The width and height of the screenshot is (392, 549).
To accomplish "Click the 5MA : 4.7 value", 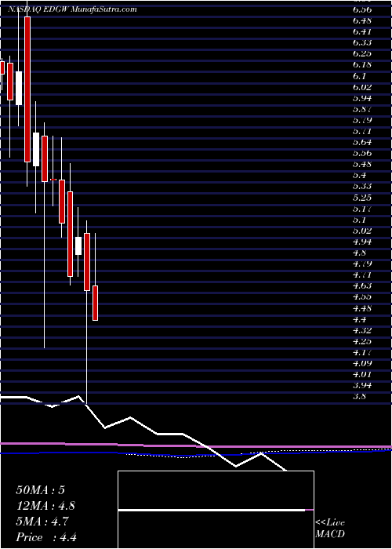I will 42,522.
